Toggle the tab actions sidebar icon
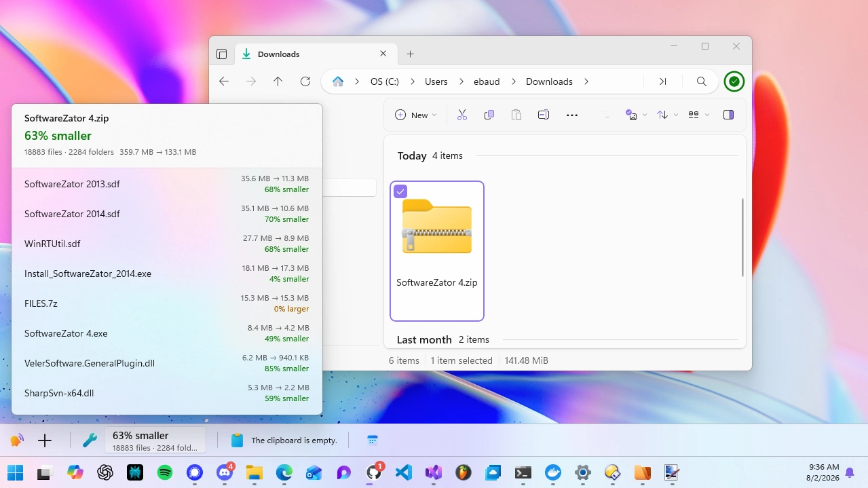 [x=221, y=54]
